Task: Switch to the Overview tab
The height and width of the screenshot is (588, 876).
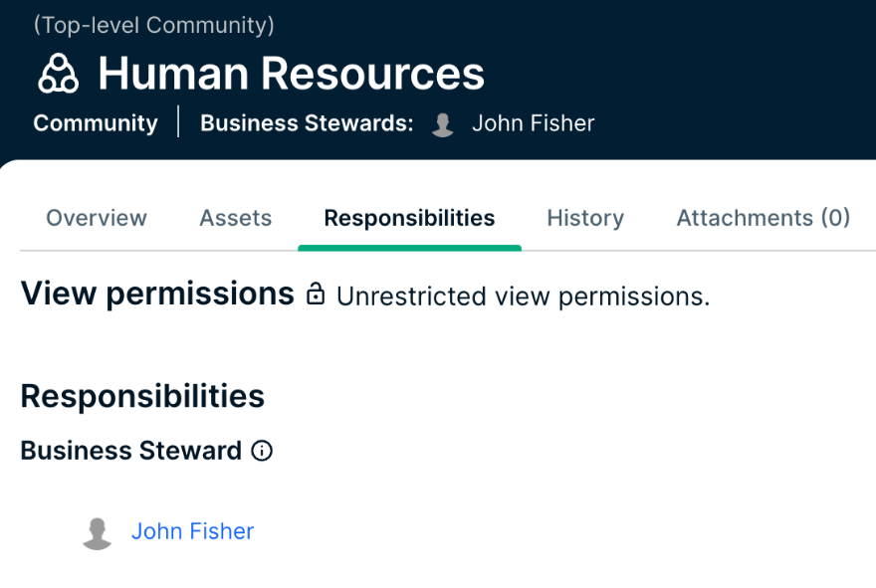Action: [97, 218]
